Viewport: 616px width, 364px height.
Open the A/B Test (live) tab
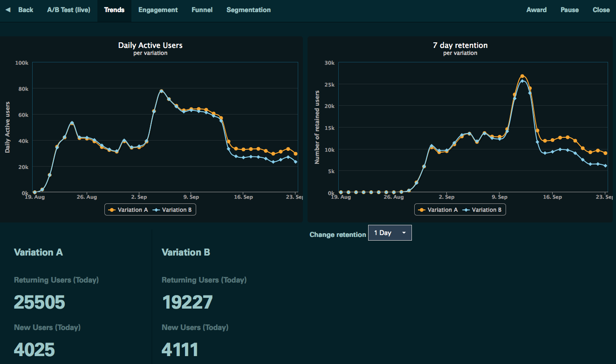(x=68, y=10)
